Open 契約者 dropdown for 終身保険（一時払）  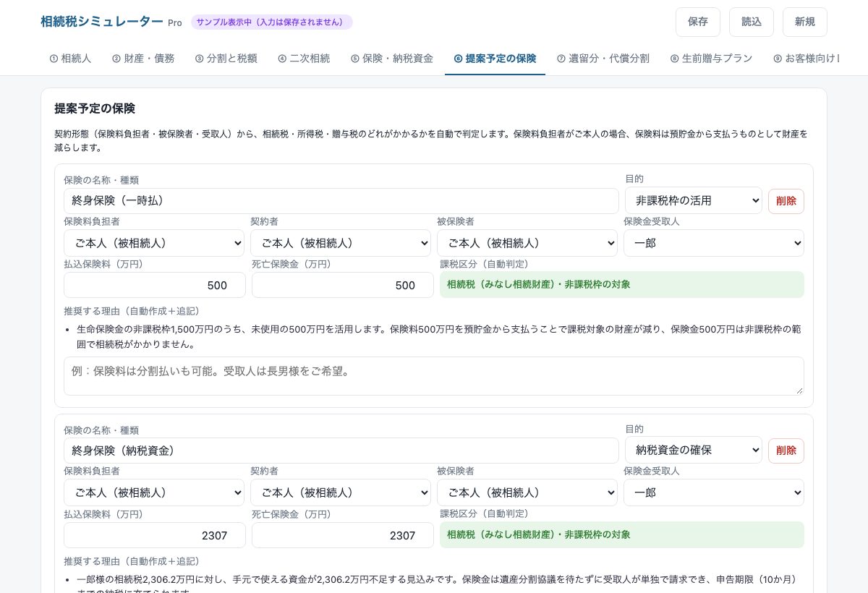click(341, 243)
